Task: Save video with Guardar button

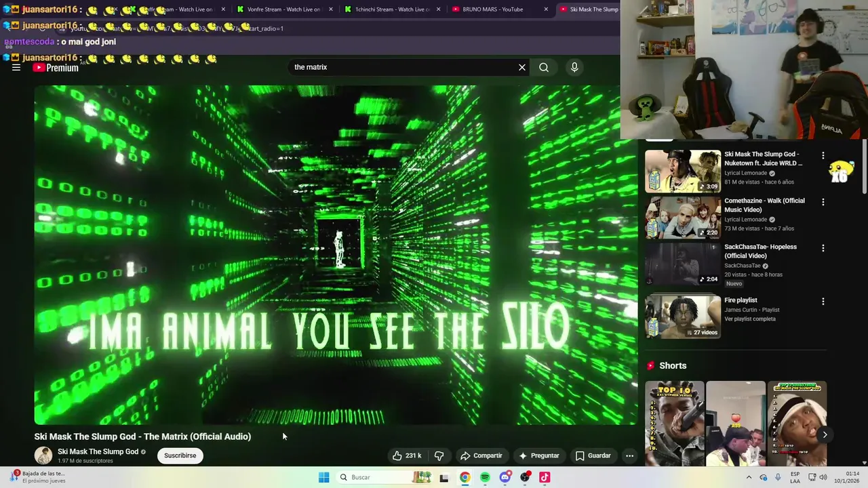Action: [593, 455]
